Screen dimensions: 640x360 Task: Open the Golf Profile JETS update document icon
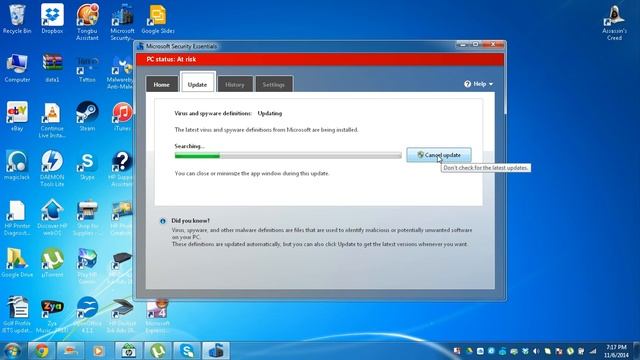coord(17,314)
